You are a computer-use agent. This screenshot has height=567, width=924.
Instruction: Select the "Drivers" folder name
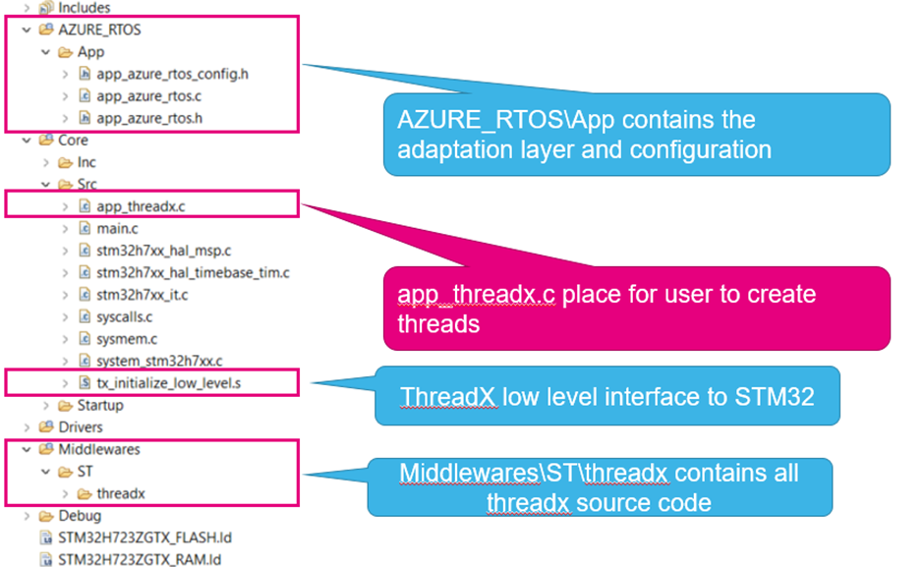[81, 427]
